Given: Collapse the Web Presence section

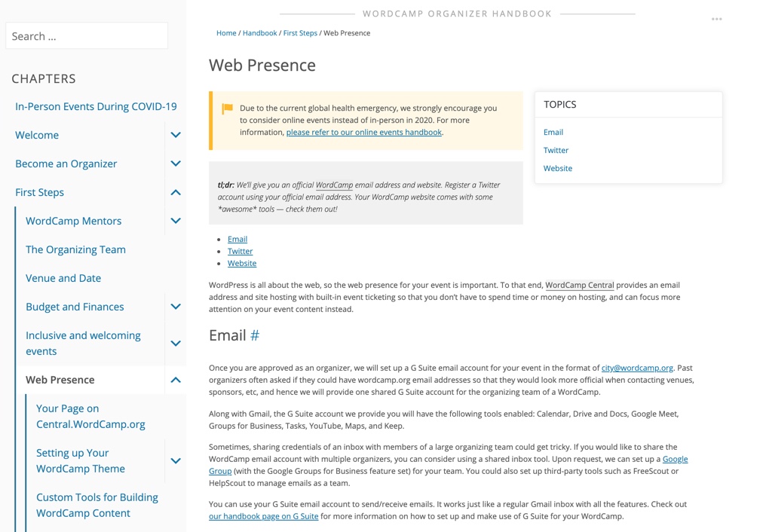Looking at the screenshot, I should click(176, 380).
